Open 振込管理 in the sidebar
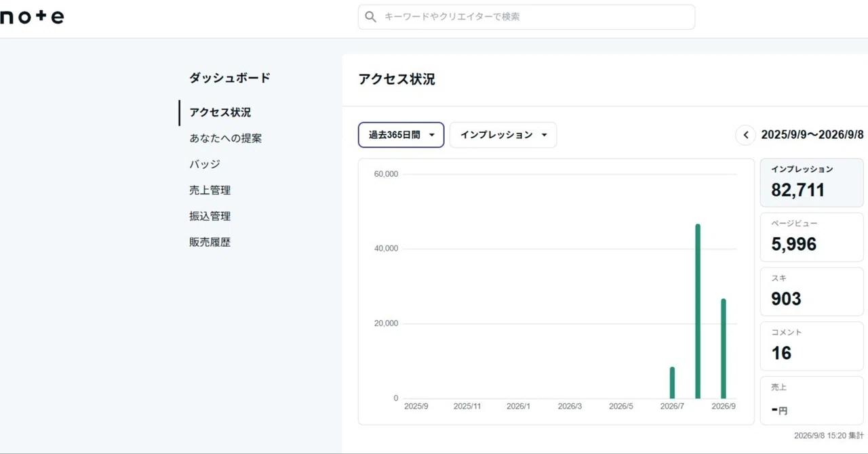Screen dimensions: 868x454 pyautogui.click(x=210, y=216)
